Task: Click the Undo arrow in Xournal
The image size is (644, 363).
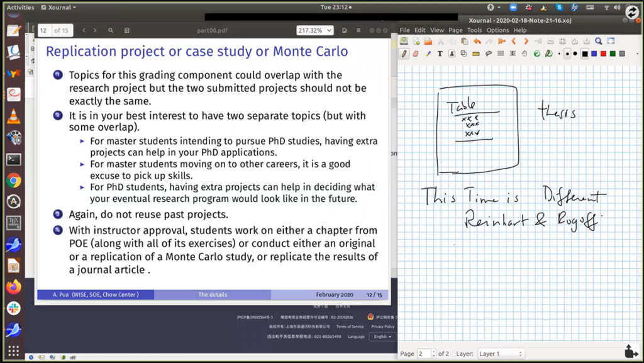Action: click(x=478, y=42)
